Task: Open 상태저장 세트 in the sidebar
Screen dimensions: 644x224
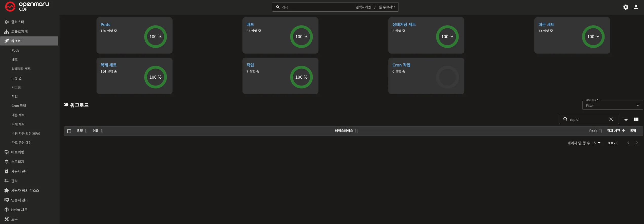Action: [x=21, y=69]
